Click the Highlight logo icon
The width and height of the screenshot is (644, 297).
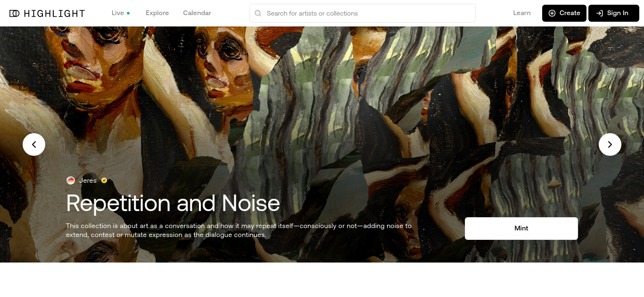(x=15, y=13)
